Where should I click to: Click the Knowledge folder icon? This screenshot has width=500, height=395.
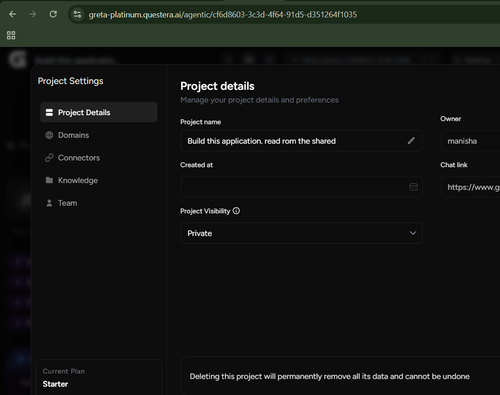coord(49,180)
